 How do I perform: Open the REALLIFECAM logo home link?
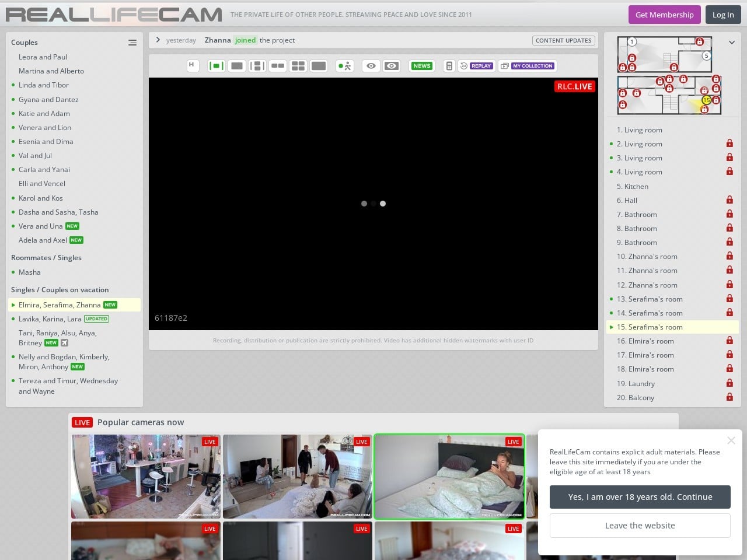[114, 15]
